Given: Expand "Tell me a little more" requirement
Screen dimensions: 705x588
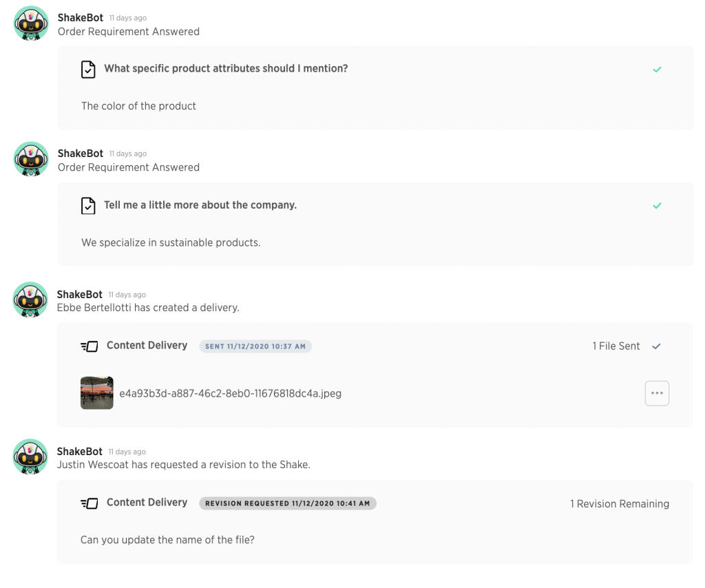Looking at the screenshot, I should [x=200, y=205].
